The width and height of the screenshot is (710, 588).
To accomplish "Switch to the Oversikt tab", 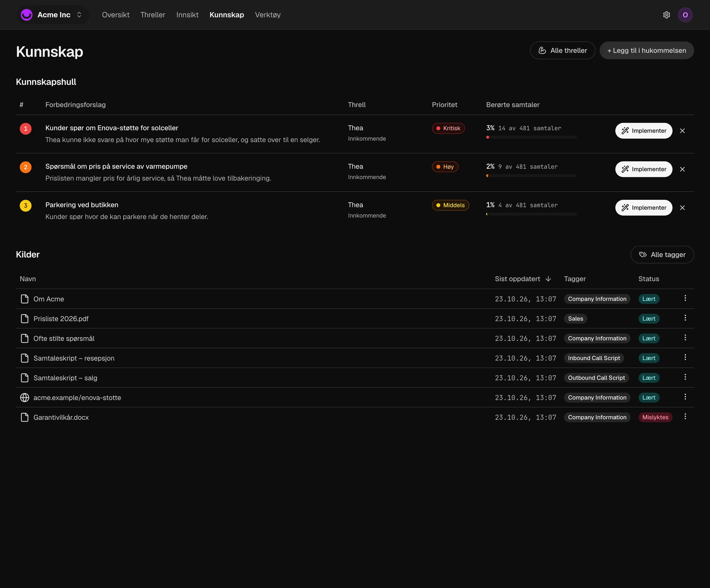I will point(116,15).
